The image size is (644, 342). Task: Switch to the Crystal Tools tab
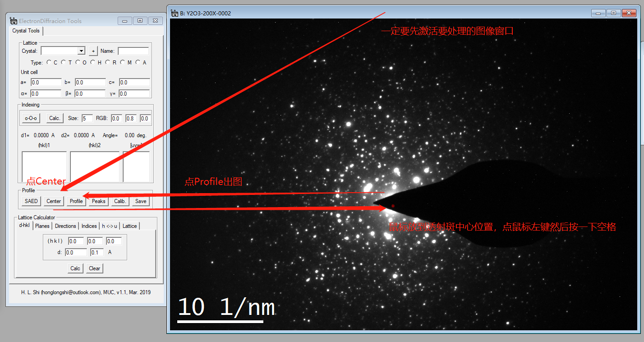pos(26,31)
